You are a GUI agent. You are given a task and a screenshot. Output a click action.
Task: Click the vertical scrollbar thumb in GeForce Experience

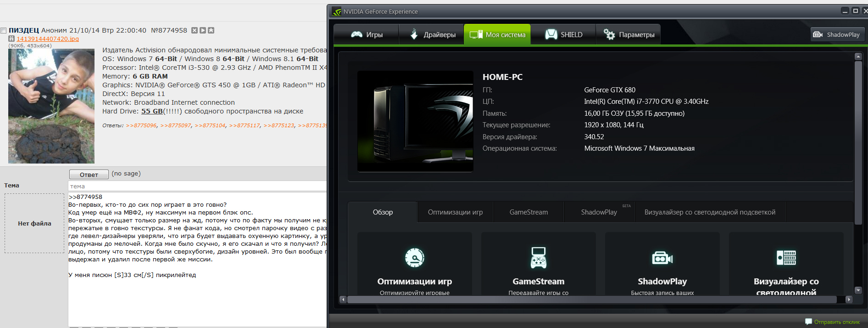click(x=858, y=142)
